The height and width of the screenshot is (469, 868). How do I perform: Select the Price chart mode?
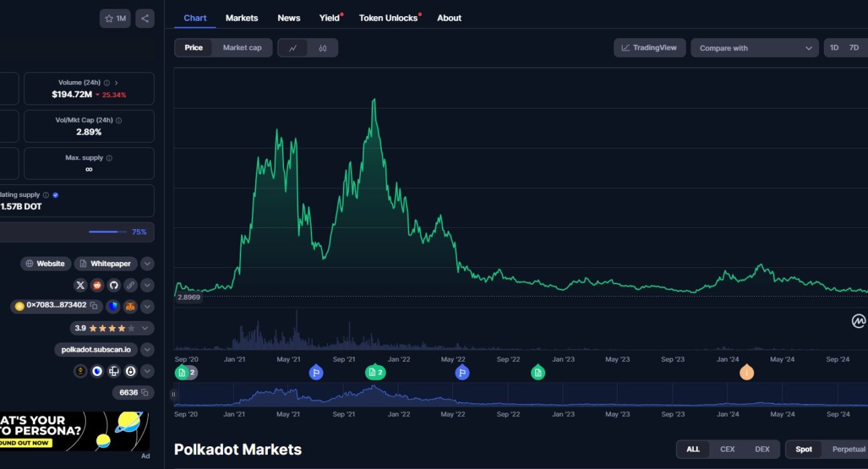pos(194,48)
